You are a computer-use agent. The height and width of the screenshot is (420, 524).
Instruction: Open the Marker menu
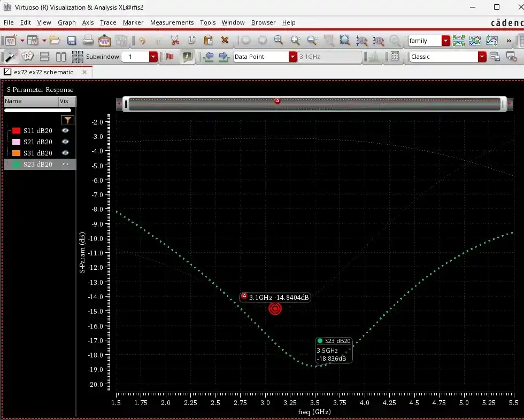(133, 22)
